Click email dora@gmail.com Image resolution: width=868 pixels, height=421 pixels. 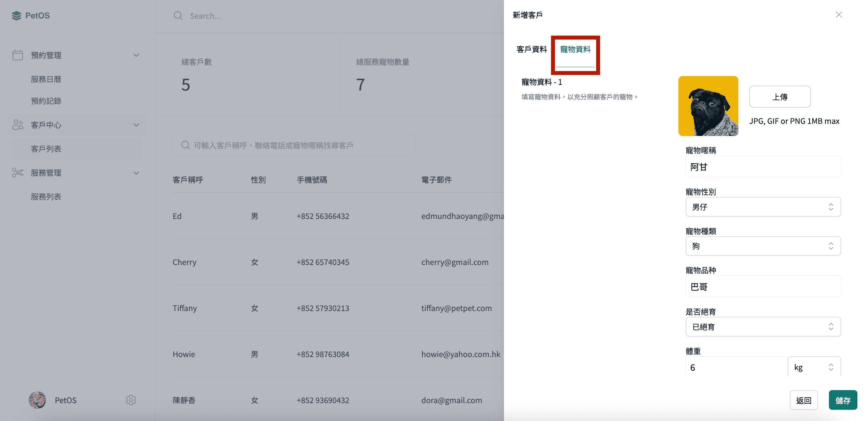452,400
